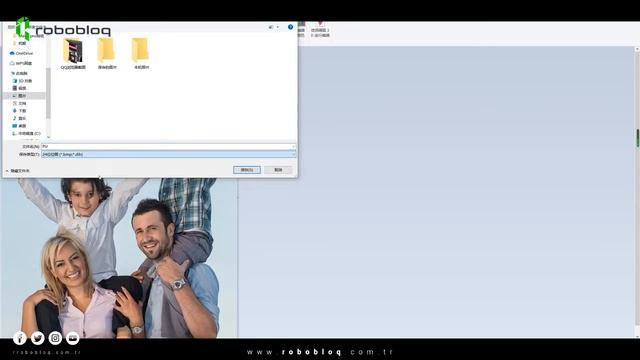
Task: Select OneDrive in the navigation pane
Action: (x=21, y=53)
